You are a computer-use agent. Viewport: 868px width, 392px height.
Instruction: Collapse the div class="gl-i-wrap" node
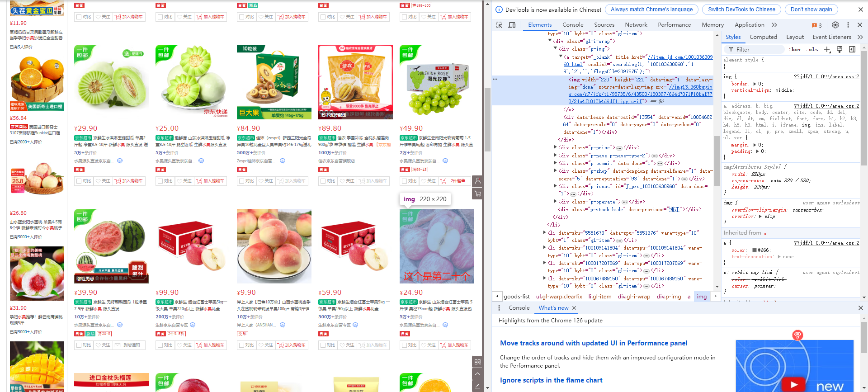tap(550, 41)
